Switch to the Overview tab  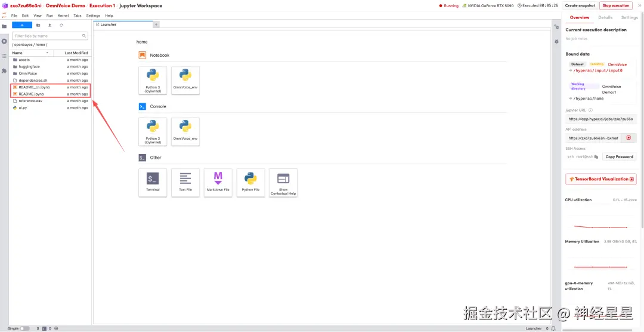pyautogui.click(x=580, y=17)
